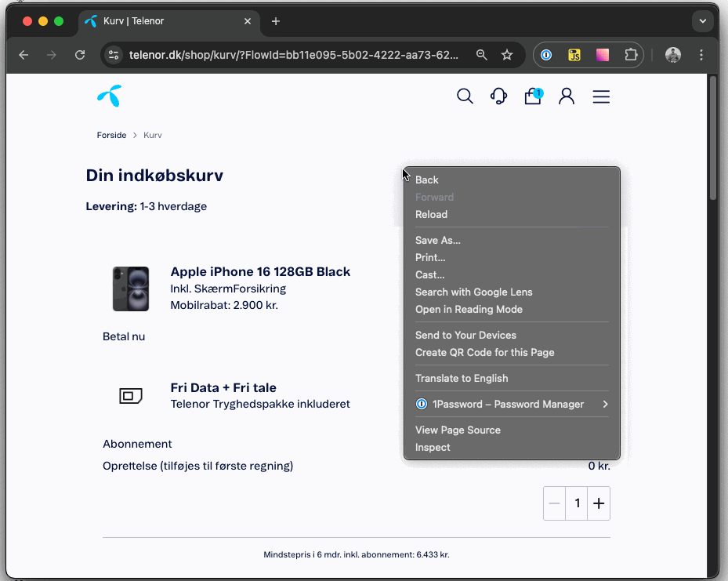728x581 pixels.
Task: Click the Telenor logo in page header
Action: 110,96
